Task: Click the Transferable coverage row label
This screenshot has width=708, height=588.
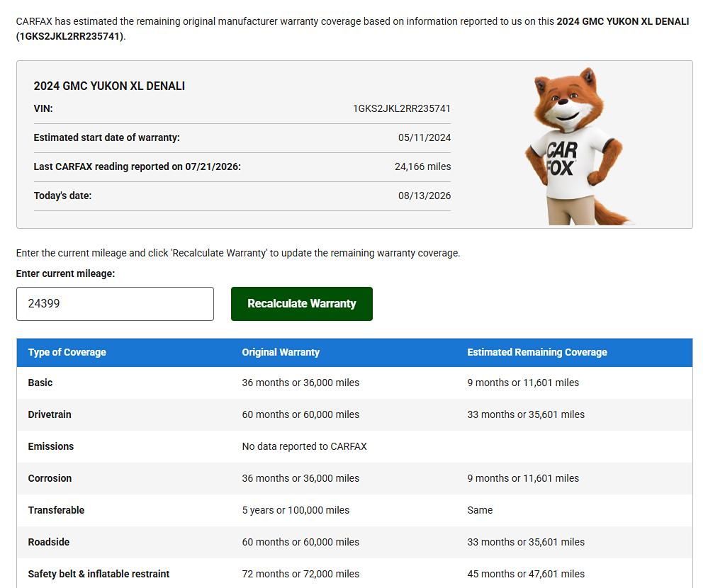Action: click(56, 510)
